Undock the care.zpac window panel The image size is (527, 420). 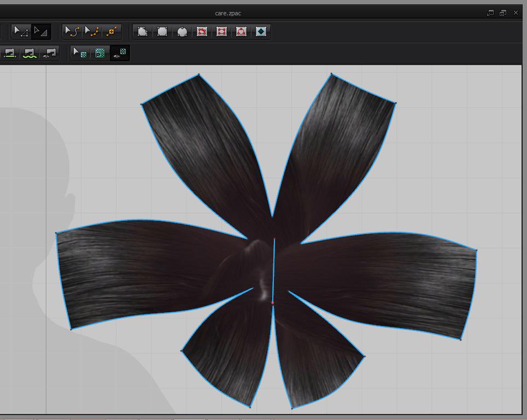[x=490, y=13]
